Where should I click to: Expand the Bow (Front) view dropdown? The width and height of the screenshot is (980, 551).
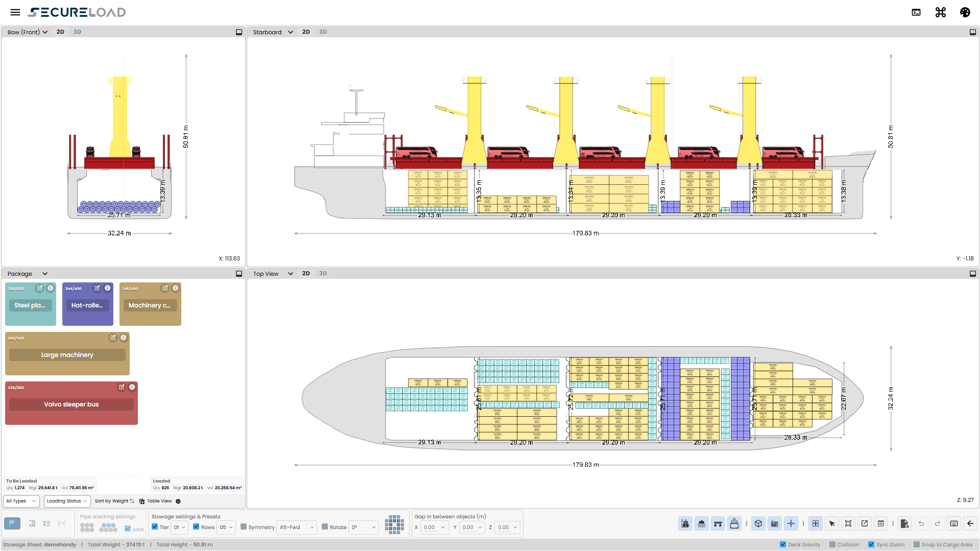[28, 32]
